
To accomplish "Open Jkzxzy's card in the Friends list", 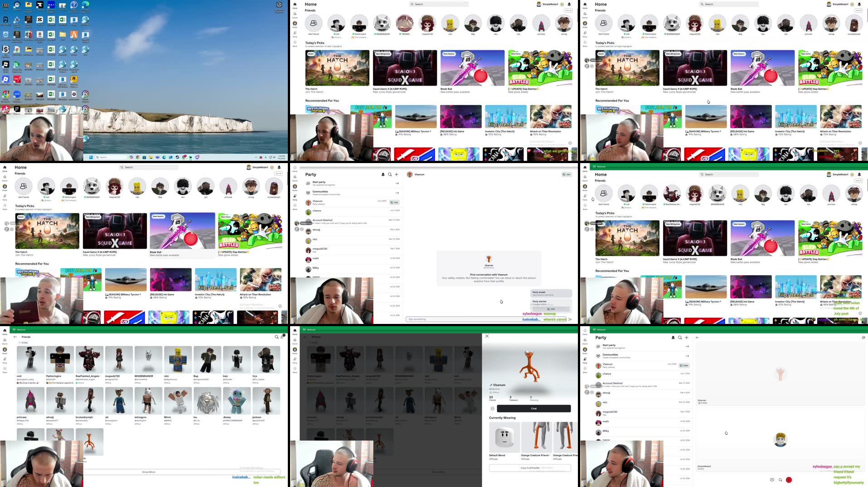I will coord(237,406).
